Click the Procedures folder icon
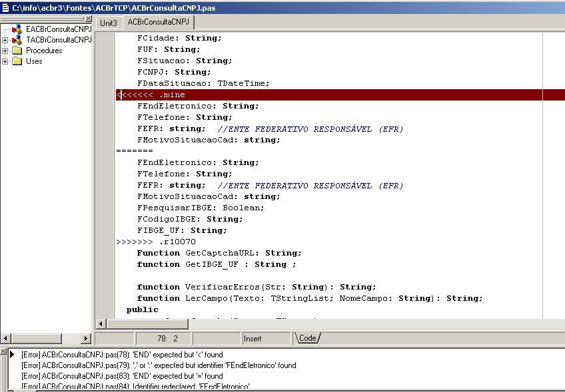Viewport: 565px width, 392px height. pos(17,51)
